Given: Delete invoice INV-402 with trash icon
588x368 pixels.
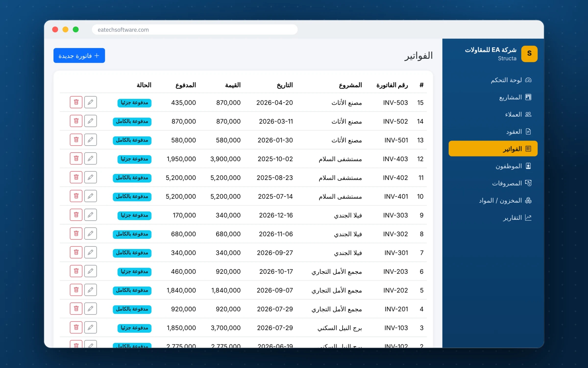Looking at the screenshot, I should pos(76,177).
